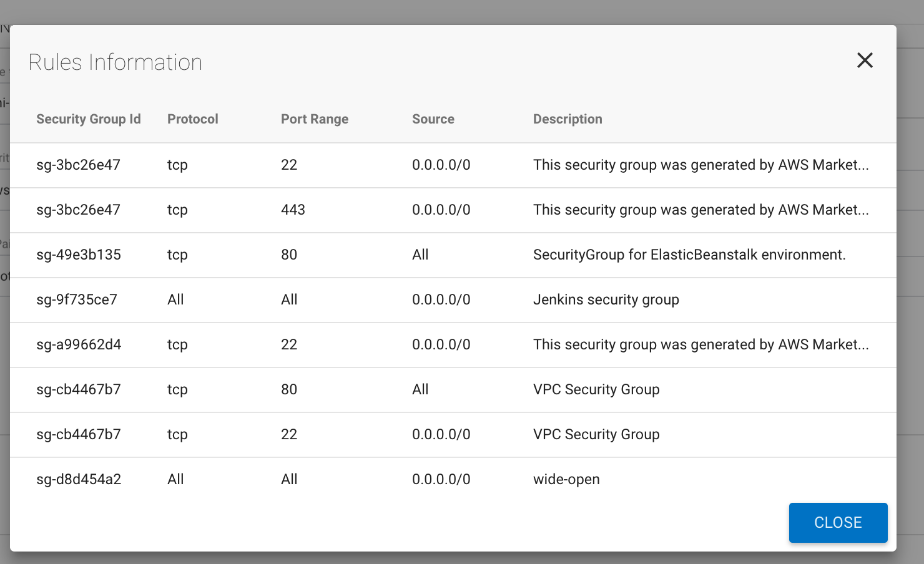924x564 pixels.
Task: Click the Security Group Id column header
Action: 89,119
